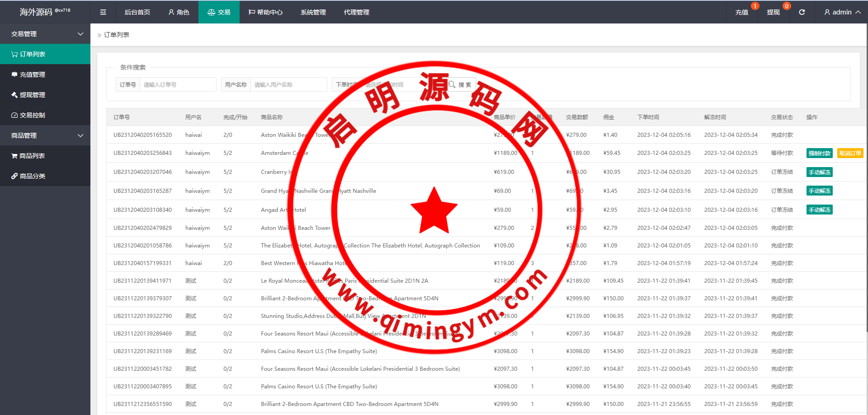
Task: Click 强制付款 button for order UB2312040203256843
Action: [819, 154]
